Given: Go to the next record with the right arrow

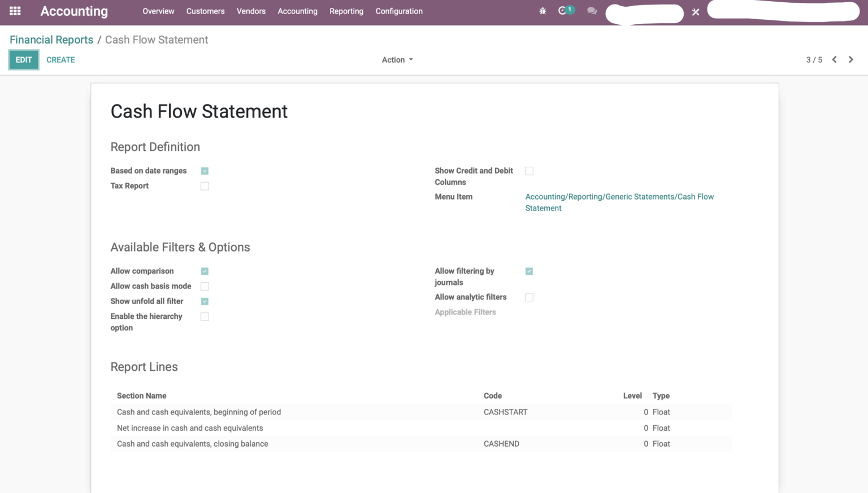Looking at the screenshot, I should (x=850, y=59).
